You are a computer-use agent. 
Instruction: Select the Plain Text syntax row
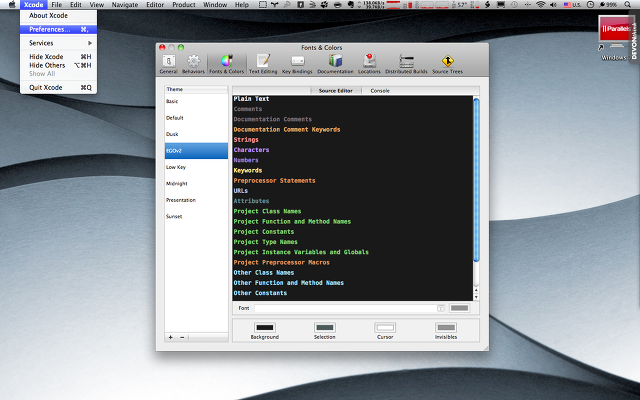tap(353, 99)
